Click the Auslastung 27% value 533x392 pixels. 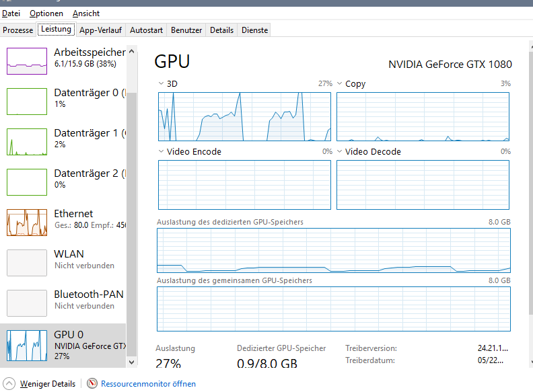point(168,364)
